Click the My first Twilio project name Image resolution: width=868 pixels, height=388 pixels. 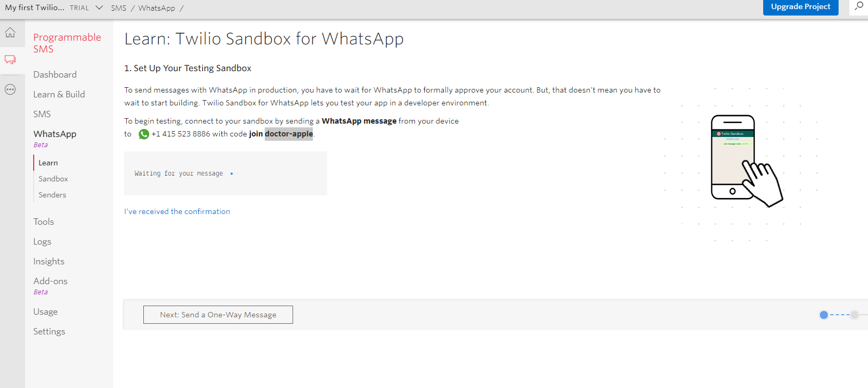pos(34,7)
